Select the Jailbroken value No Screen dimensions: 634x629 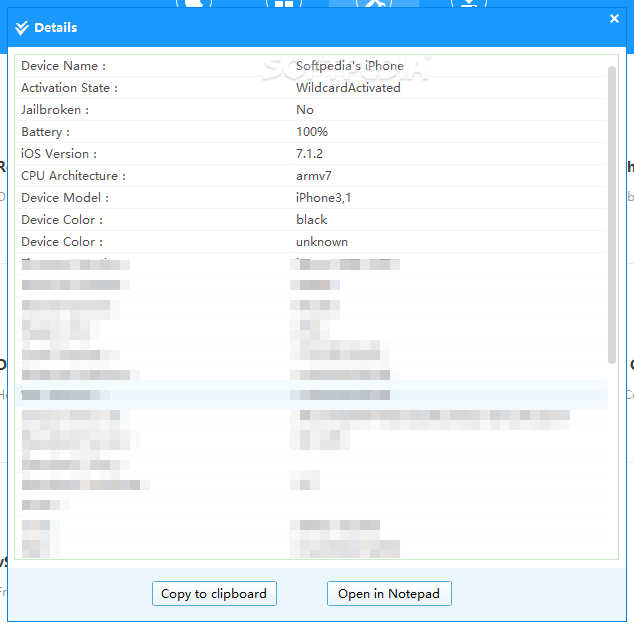point(305,110)
